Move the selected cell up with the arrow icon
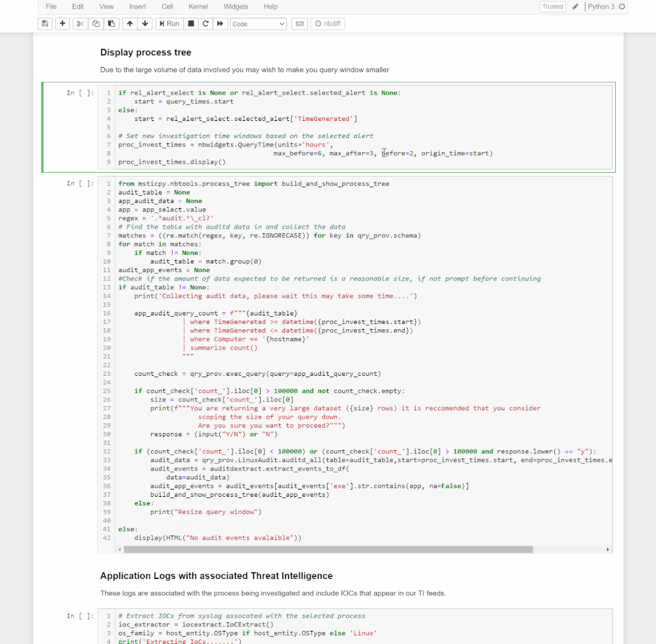 click(130, 24)
